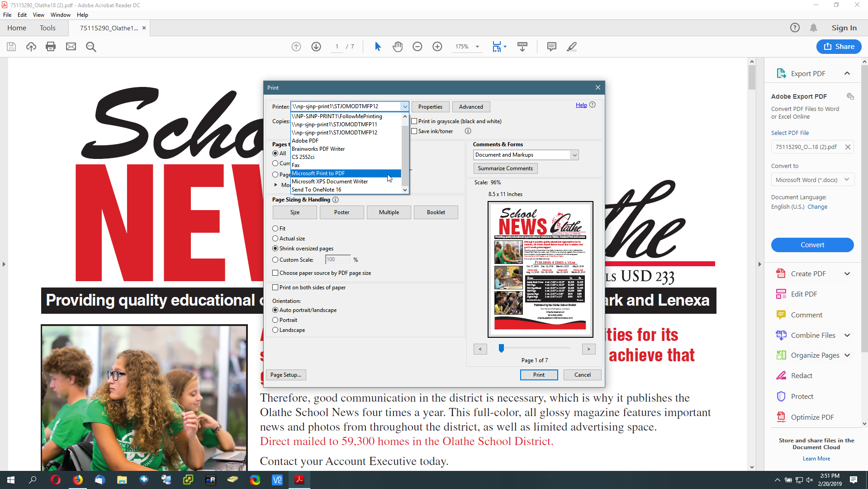
Task: Select Shrink oversized pages radio button
Action: click(275, 249)
